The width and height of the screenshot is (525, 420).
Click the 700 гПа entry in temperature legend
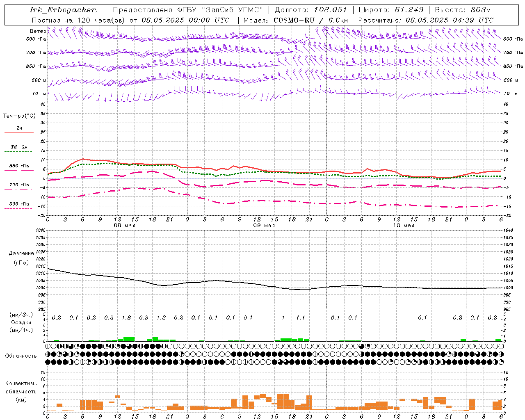tap(19, 185)
